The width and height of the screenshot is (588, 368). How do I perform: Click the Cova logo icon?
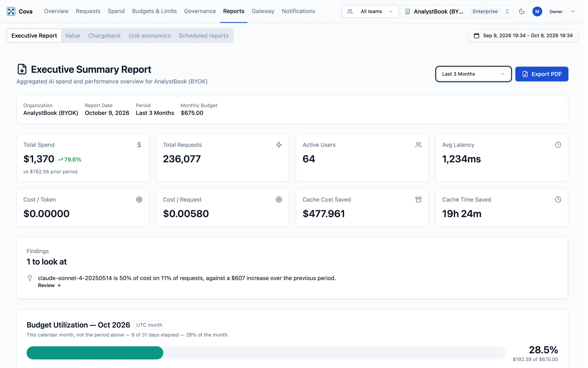pos(11,11)
